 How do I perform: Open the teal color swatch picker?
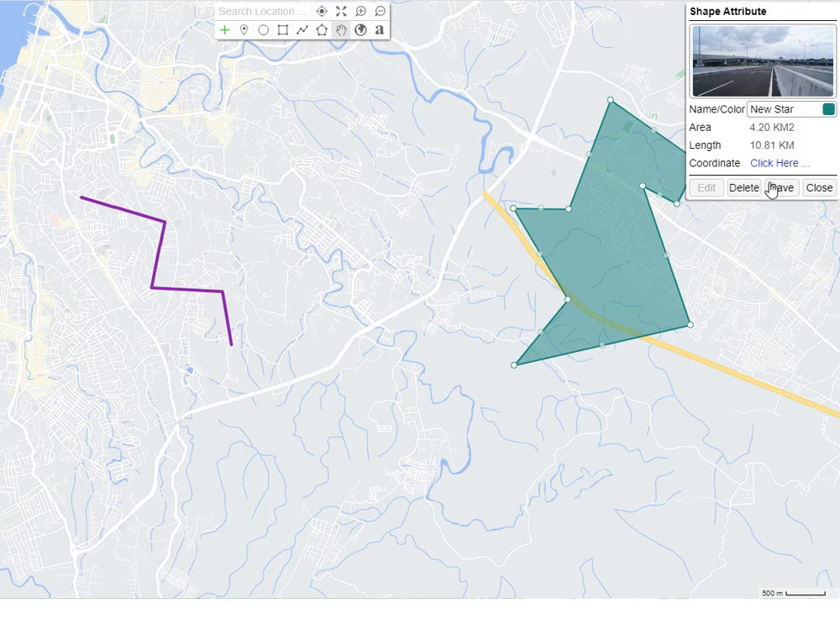click(x=829, y=109)
